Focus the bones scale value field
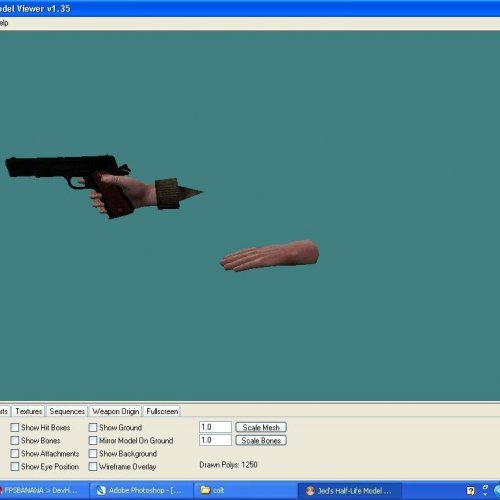500x500 pixels. (215, 440)
